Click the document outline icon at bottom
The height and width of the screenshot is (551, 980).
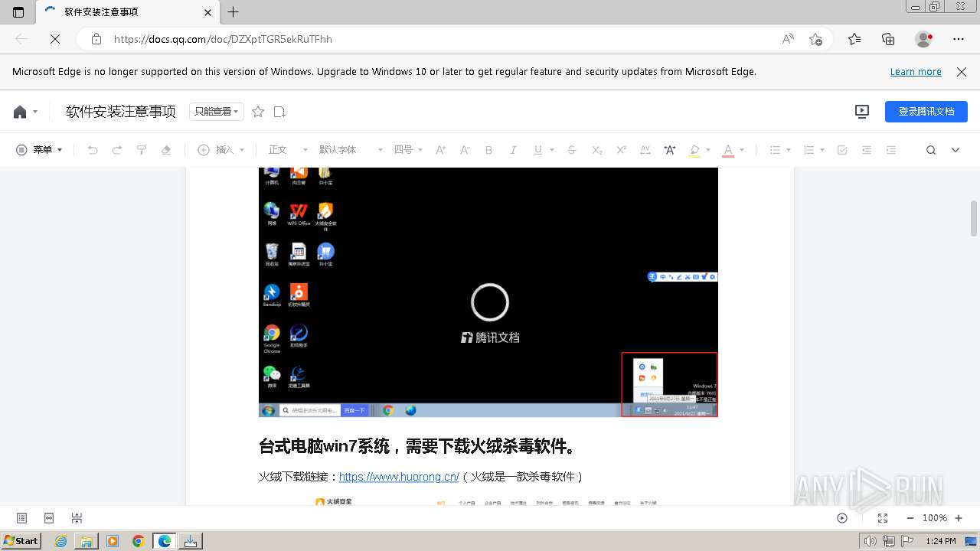point(21,518)
